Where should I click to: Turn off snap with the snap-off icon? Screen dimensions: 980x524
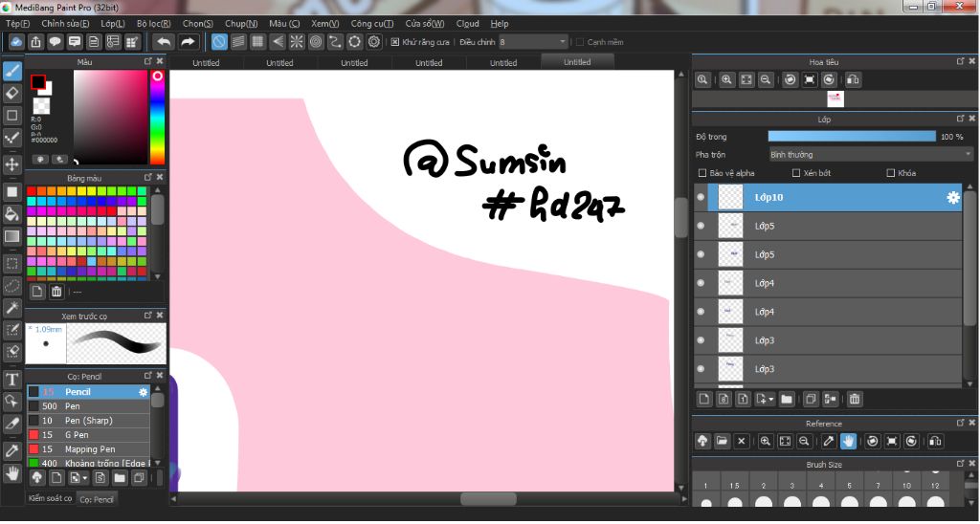click(x=219, y=42)
